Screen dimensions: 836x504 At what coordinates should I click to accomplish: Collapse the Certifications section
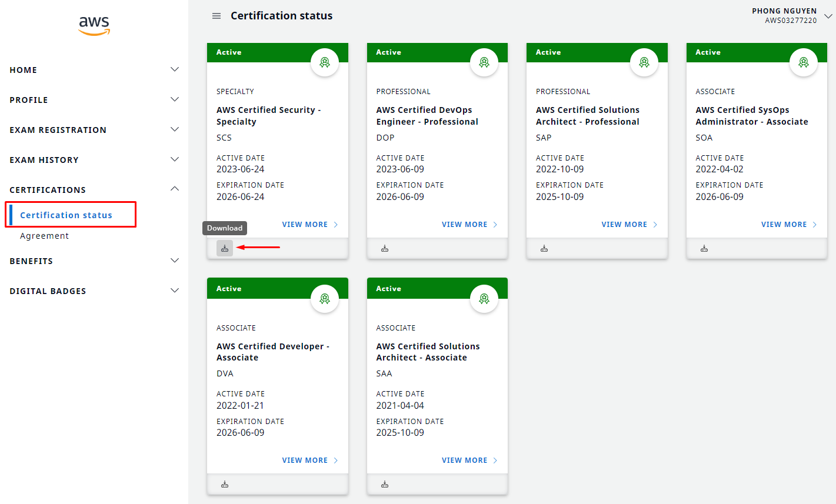tap(174, 189)
